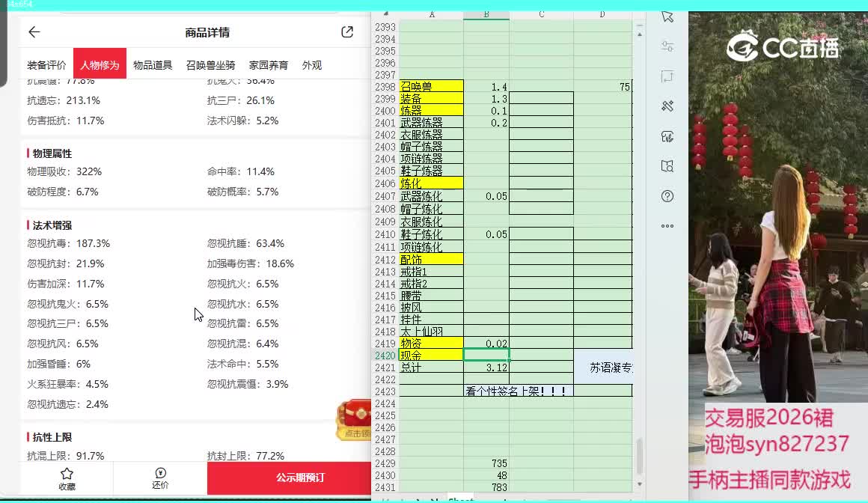This screenshot has width=868, height=503.
Task: Click the 装备 cell in spreadsheet
Action: coord(431,99)
